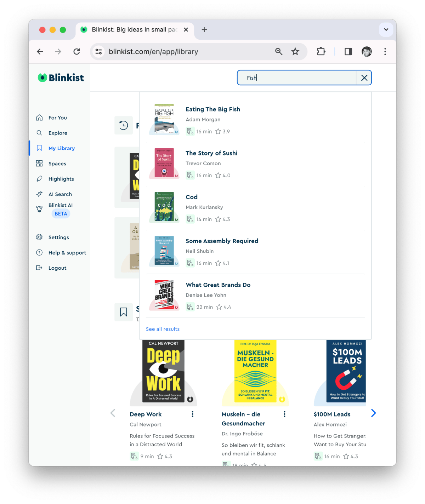Go to Explore in sidebar

(x=58, y=133)
